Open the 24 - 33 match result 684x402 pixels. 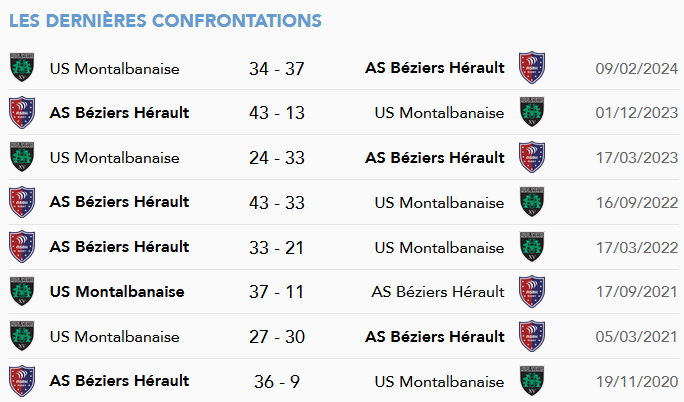click(x=277, y=158)
